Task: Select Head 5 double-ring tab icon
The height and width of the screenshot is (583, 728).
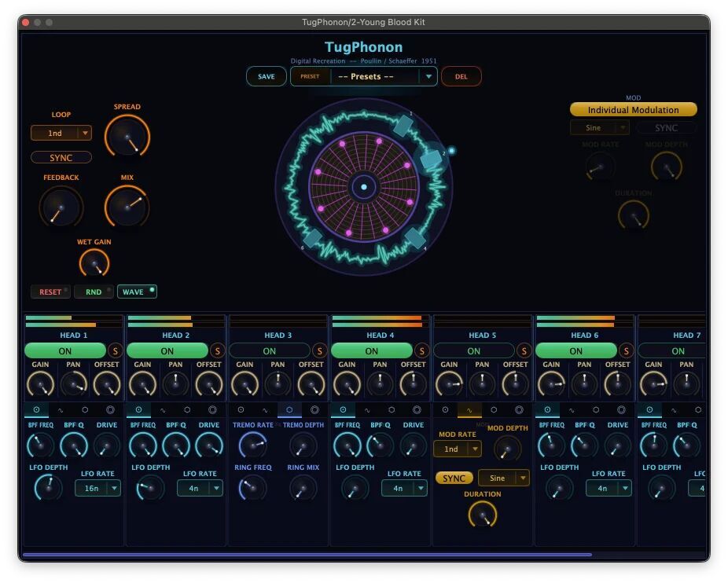Action: (519, 410)
